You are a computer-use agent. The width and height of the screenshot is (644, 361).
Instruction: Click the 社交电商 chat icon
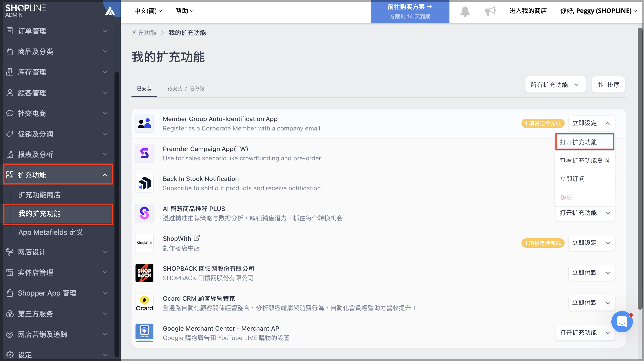[x=9, y=113]
